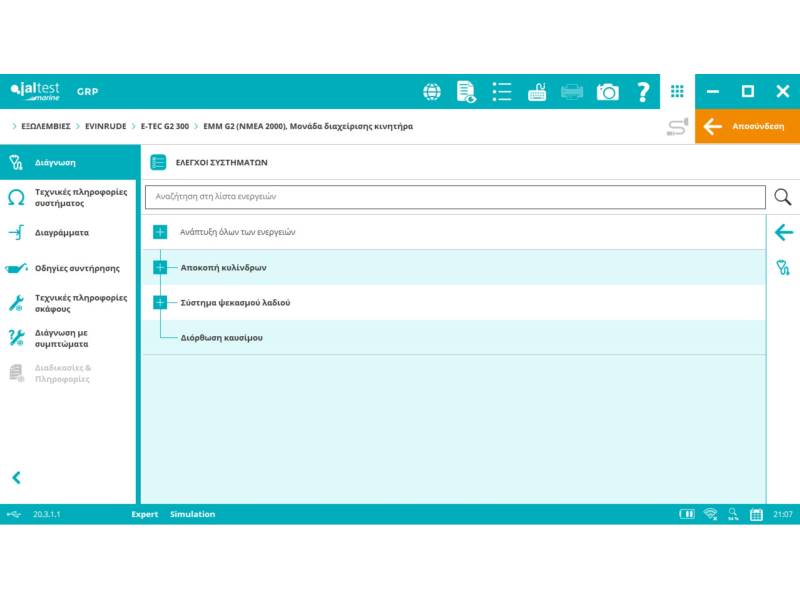Collapse the sidebar with left chevron
Viewport: 800px width, 600px height.
16,478
